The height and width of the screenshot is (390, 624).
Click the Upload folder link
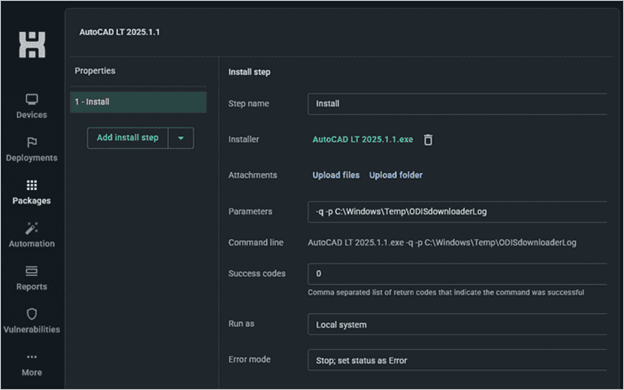[396, 175]
